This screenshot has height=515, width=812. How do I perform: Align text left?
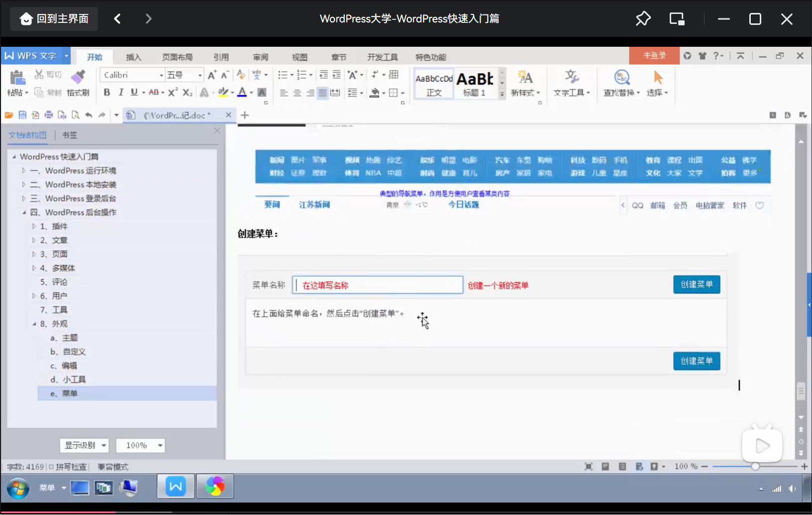click(x=284, y=93)
